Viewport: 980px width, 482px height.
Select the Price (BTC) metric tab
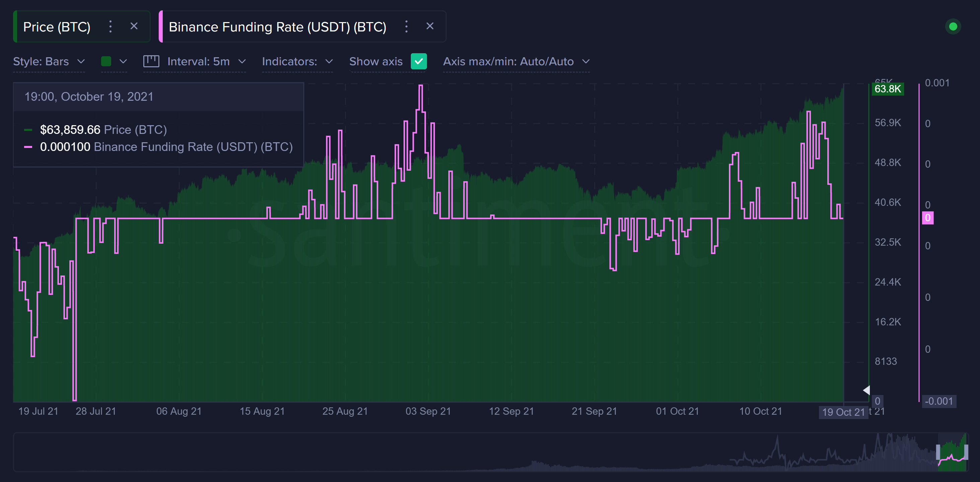(x=57, y=27)
